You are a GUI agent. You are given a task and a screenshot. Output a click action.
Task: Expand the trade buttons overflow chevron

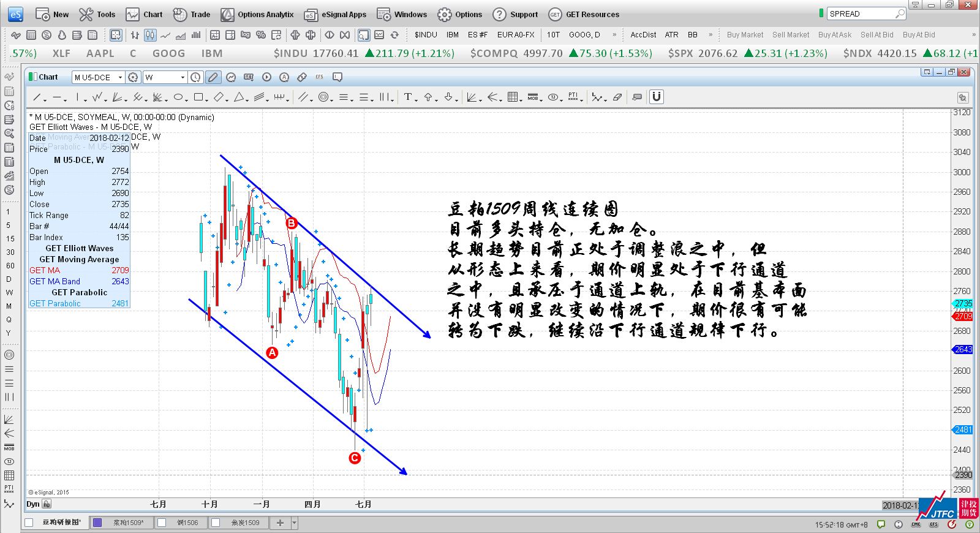[974, 35]
